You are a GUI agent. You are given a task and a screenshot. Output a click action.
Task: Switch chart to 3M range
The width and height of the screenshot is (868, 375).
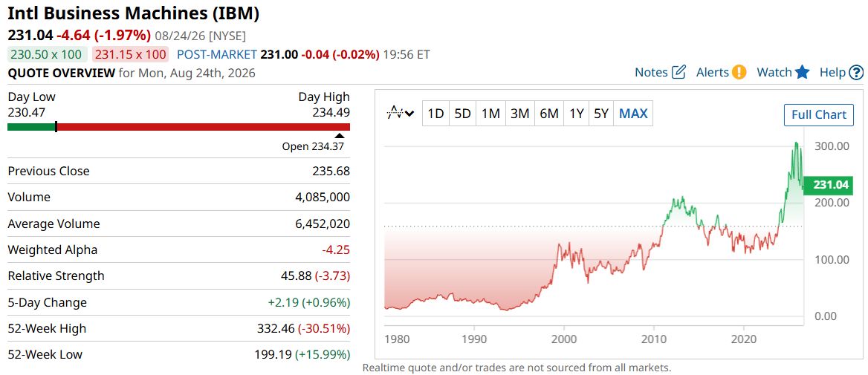pyautogui.click(x=519, y=114)
